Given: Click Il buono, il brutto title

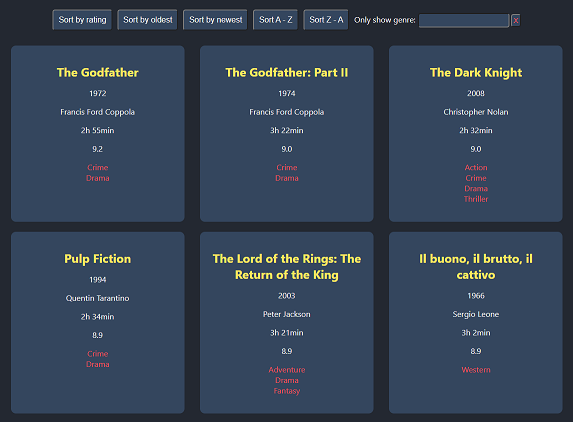Looking at the screenshot, I should (x=476, y=267).
